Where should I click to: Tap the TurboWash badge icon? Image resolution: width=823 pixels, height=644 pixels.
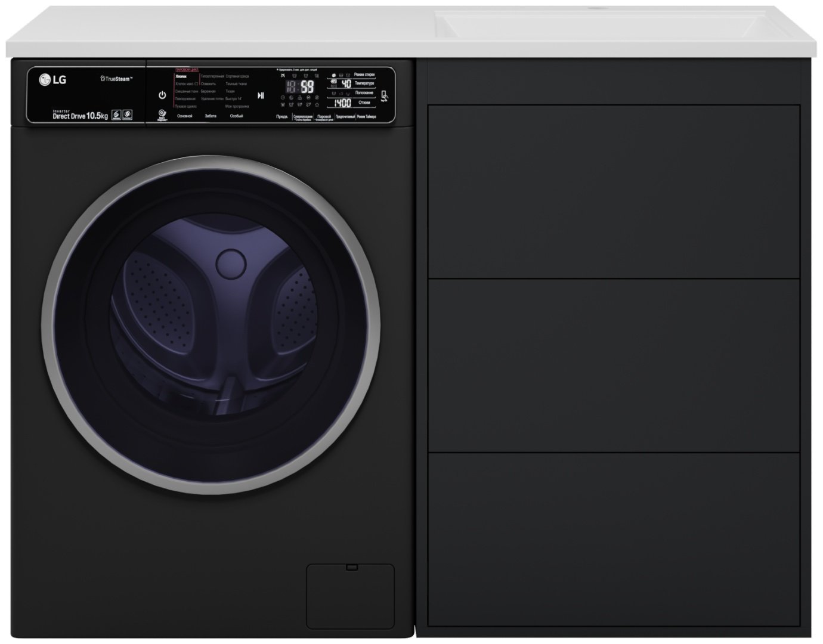pyautogui.click(x=127, y=115)
